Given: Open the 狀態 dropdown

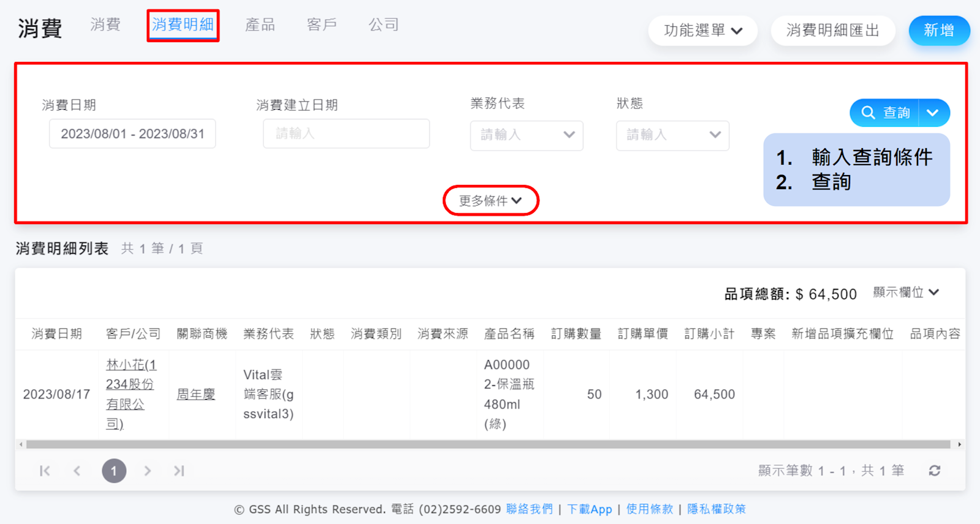Looking at the screenshot, I should [x=672, y=135].
